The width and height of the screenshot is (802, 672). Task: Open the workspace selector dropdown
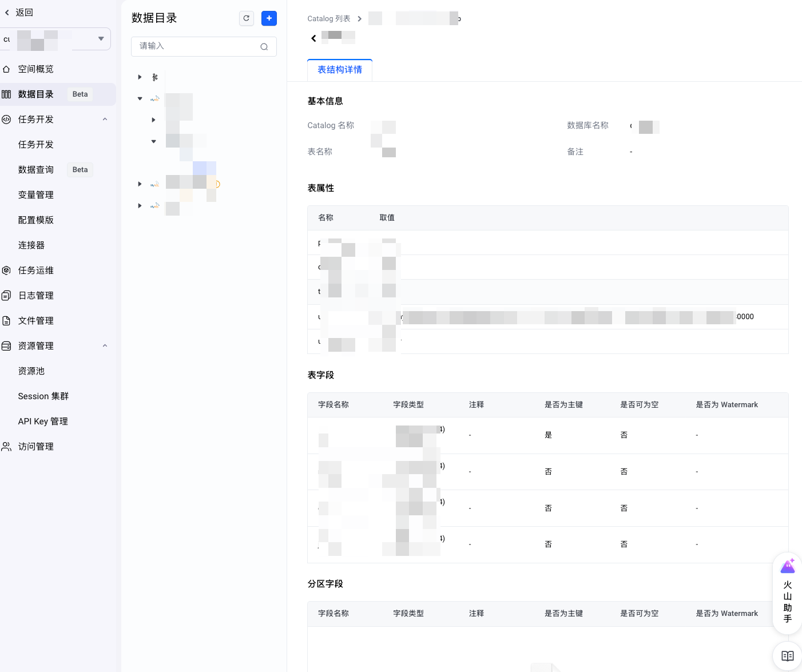[x=55, y=39]
